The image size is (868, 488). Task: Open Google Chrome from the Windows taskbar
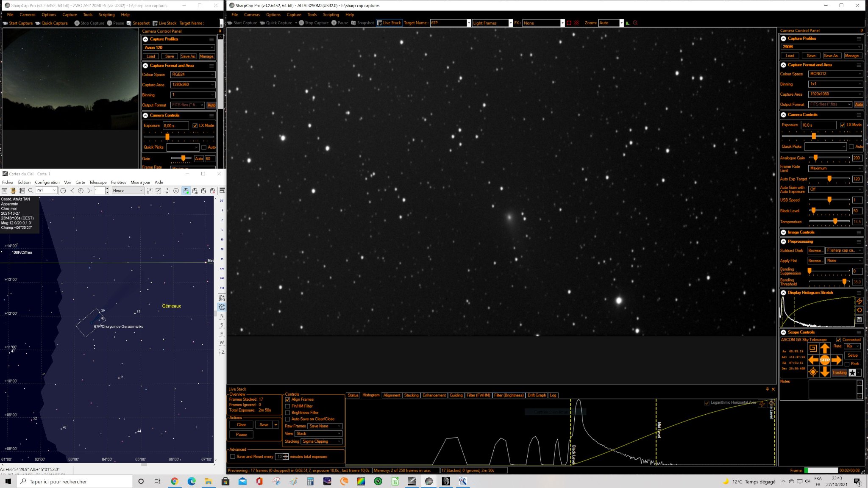point(174,481)
